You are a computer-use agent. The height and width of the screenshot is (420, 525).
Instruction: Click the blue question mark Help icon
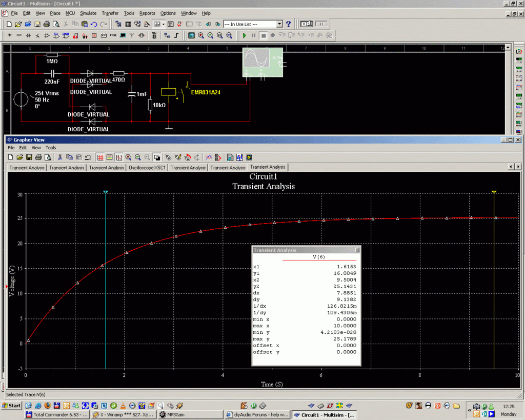click(289, 24)
